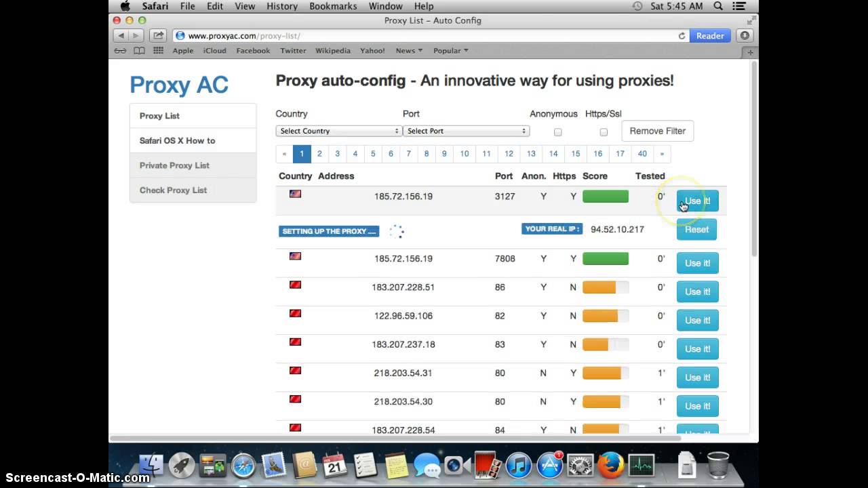
Task: Open Safari compass icon in the Dock
Action: pyautogui.click(x=243, y=466)
